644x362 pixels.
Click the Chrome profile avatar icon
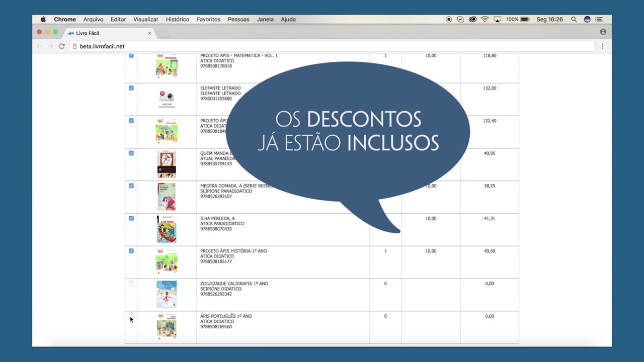click(x=603, y=32)
